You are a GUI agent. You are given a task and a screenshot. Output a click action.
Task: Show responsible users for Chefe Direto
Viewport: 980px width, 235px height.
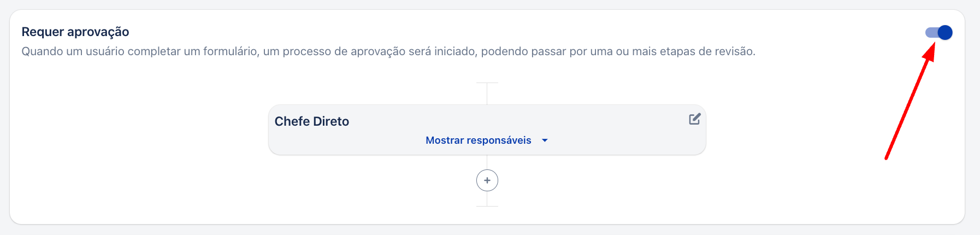[x=479, y=140]
